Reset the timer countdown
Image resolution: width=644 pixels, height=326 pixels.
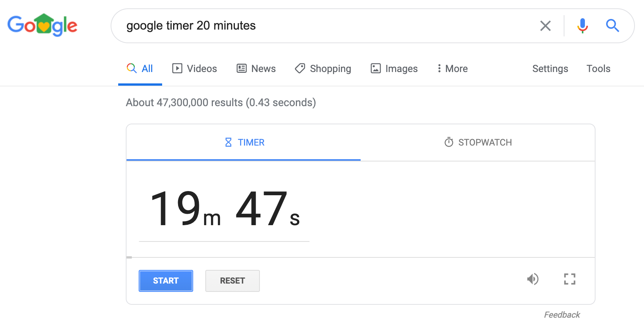(x=232, y=281)
